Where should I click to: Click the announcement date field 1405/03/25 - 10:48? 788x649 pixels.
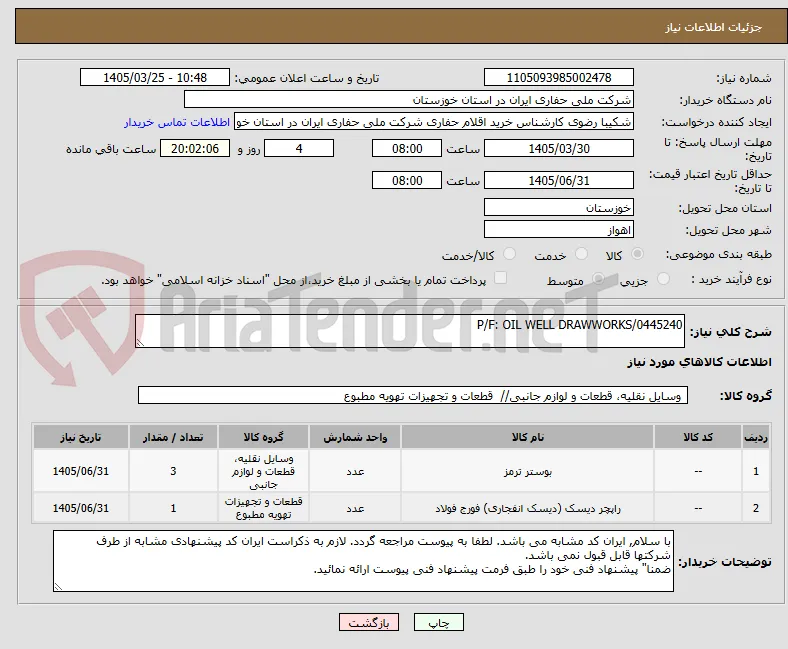pyautogui.click(x=155, y=77)
